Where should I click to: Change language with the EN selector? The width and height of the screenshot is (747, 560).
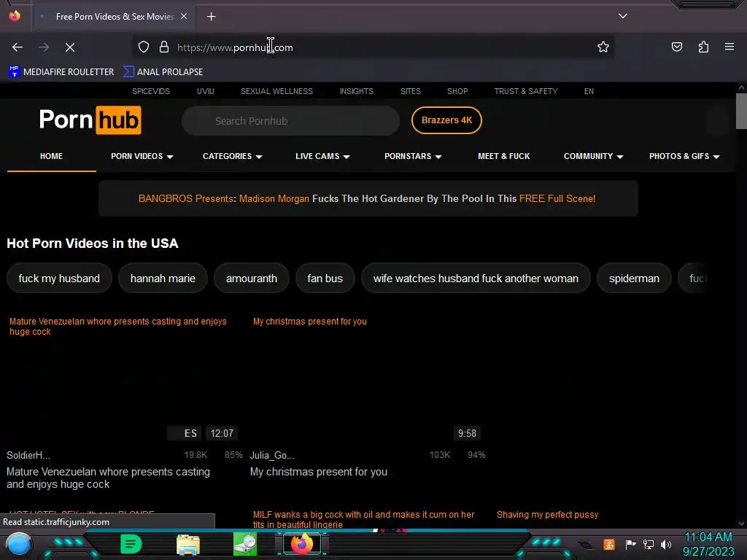(x=589, y=91)
